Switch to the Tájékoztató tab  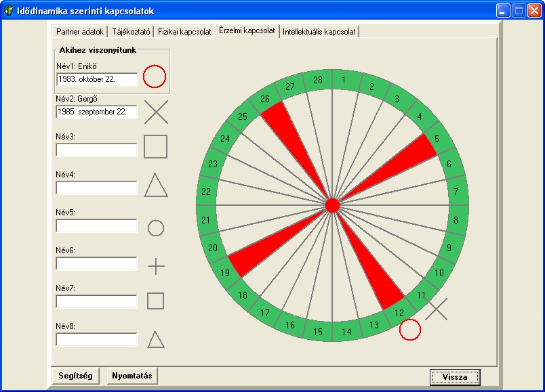(x=131, y=32)
